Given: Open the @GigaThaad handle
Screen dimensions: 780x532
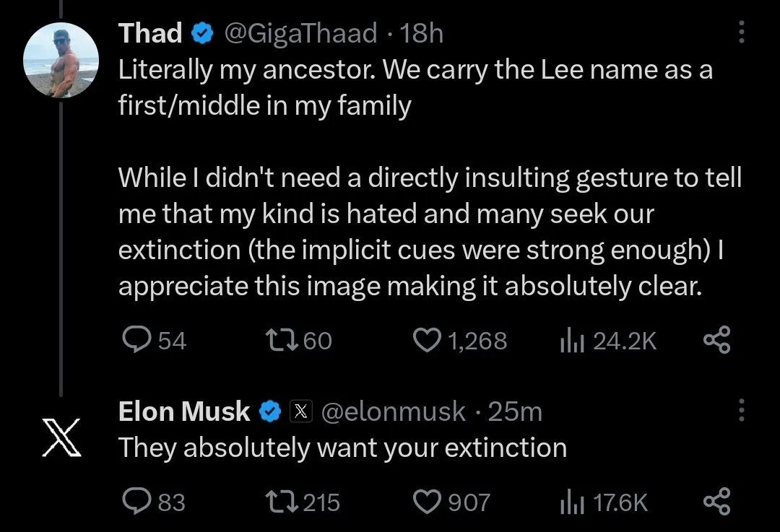Looking at the screenshot, I should click(301, 33).
